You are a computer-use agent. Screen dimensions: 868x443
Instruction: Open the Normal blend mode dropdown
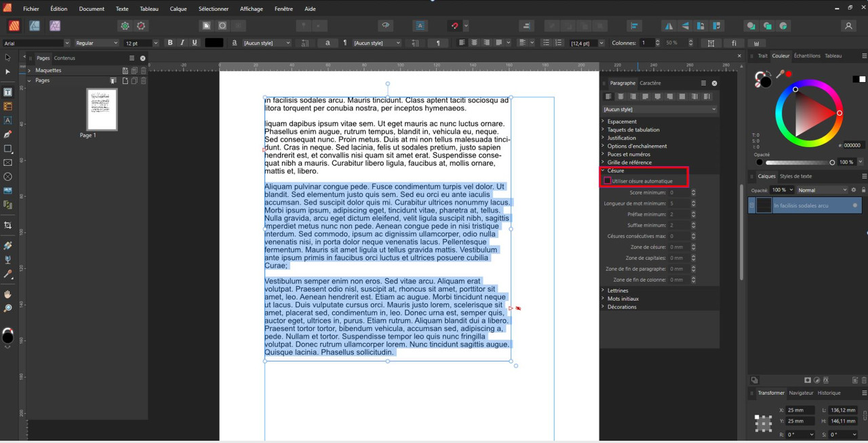(x=822, y=190)
